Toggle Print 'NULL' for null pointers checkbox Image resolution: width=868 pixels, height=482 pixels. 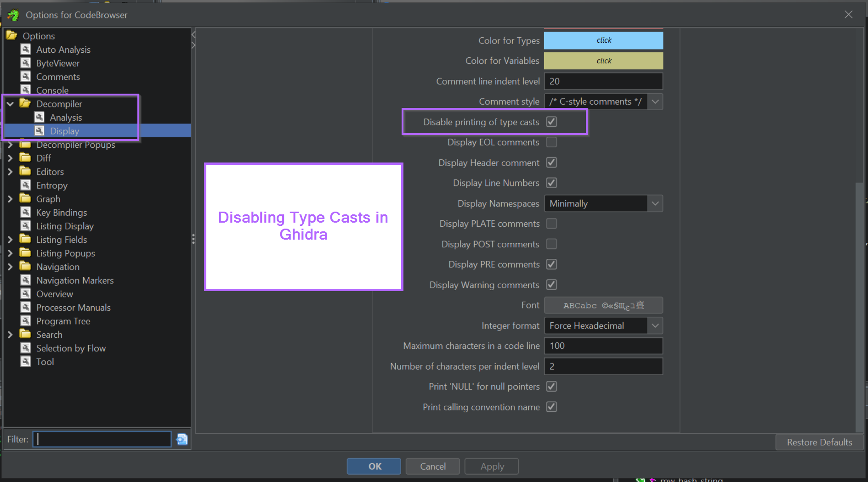point(551,387)
